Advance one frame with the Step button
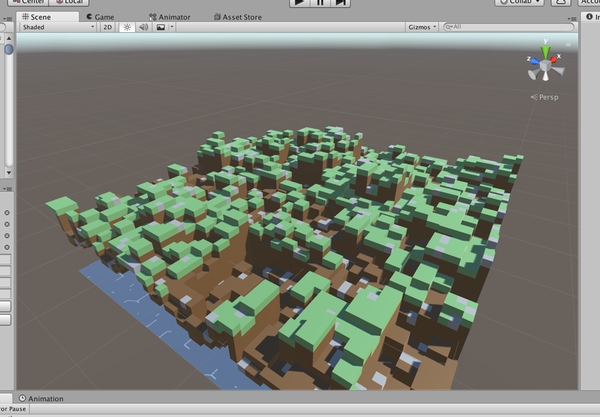The width and height of the screenshot is (600, 417). 340,2
